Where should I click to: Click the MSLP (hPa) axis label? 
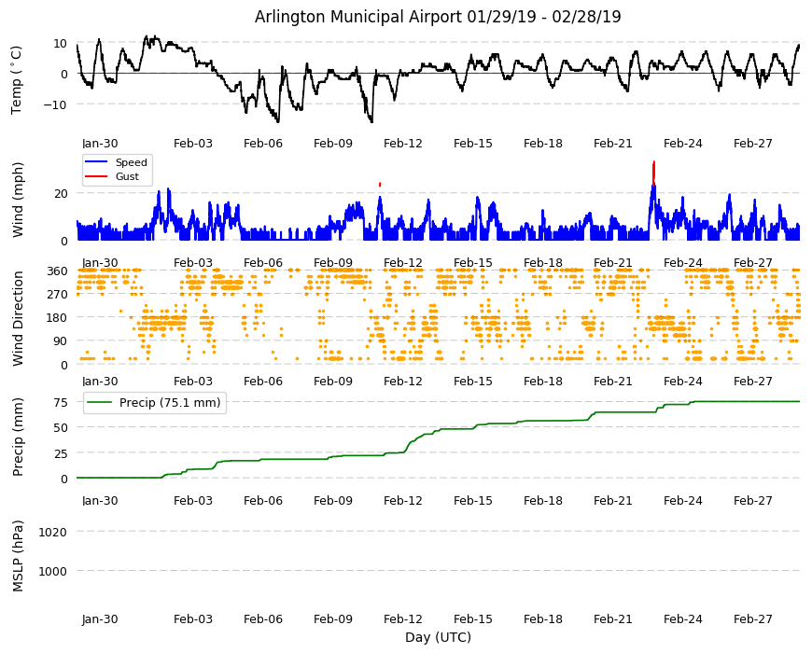pos(18,556)
